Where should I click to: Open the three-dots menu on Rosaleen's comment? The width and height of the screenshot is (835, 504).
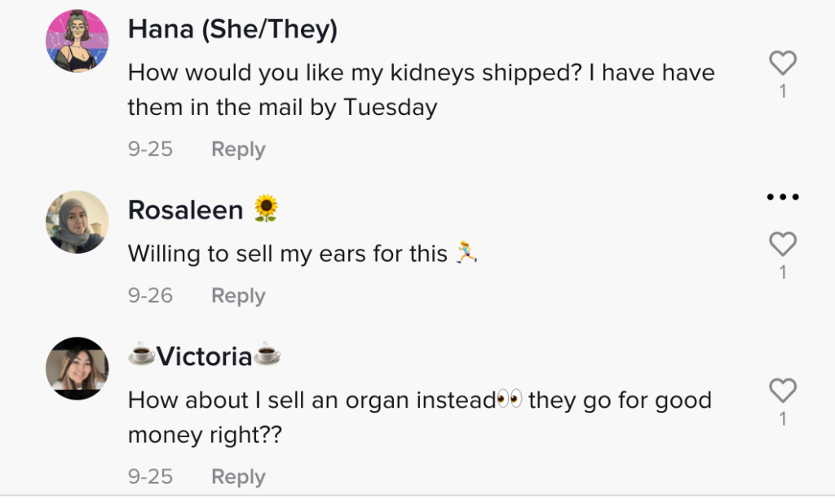783,197
